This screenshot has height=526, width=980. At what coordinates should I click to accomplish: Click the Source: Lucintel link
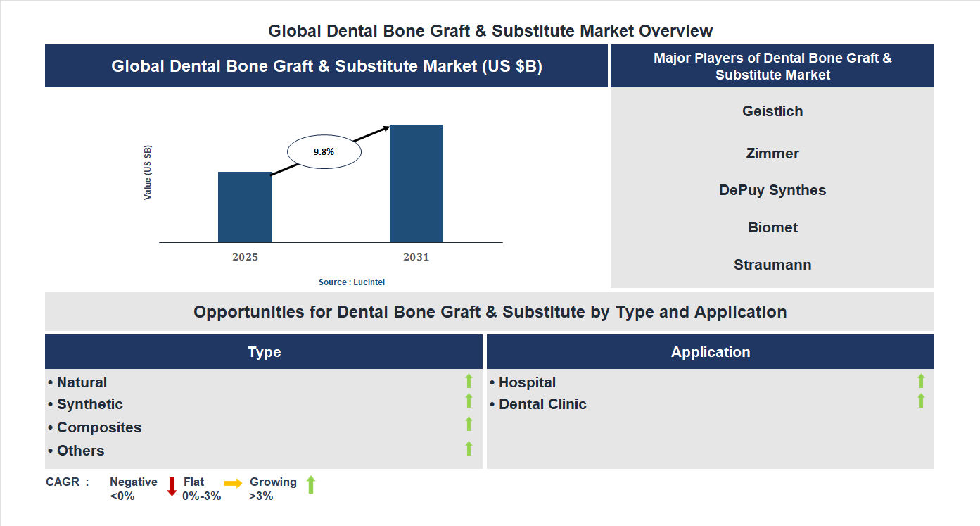tap(351, 282)
